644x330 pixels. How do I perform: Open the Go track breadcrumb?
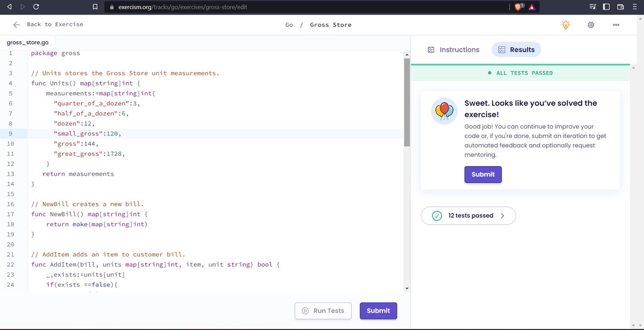click(289, 25)
